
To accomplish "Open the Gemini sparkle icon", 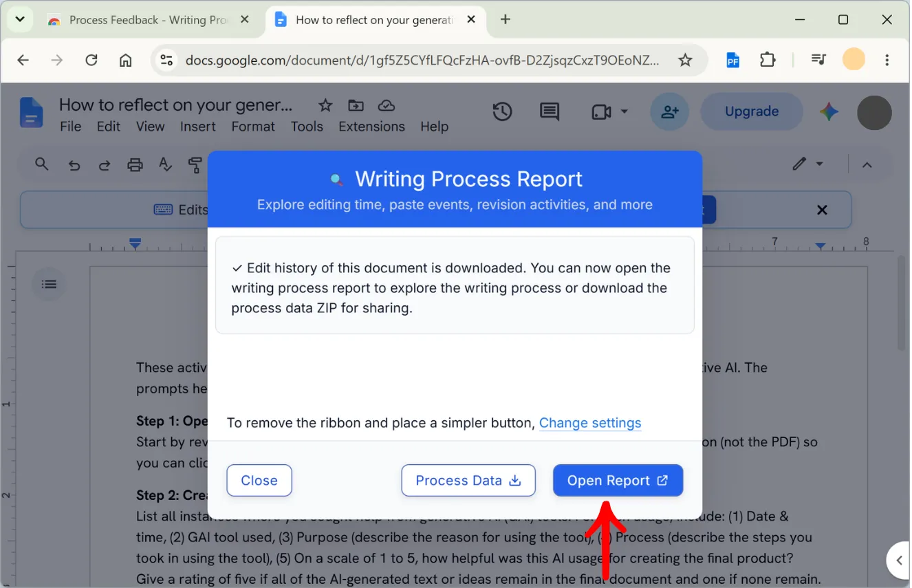I will tap(829, 111).
